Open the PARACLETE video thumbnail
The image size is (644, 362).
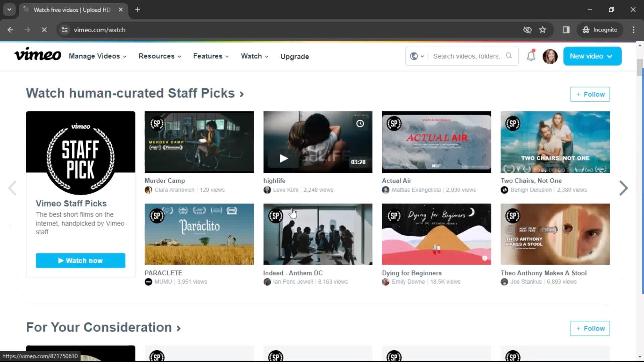[x=199, y=234]
